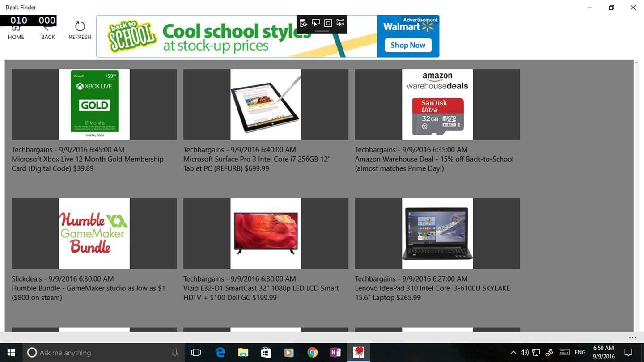Screen dimensions: 644x362
Task: Open Windows Ink Workspace pen icon
Action: click(x=549, y=353)
